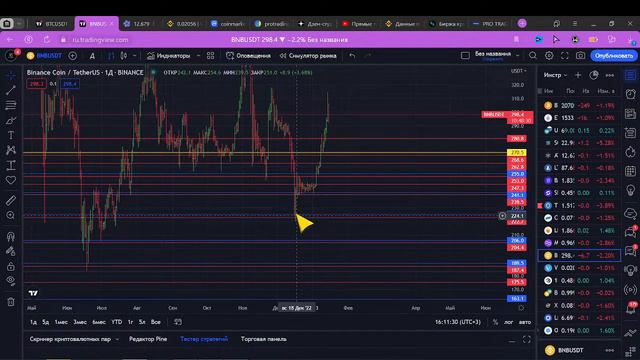Screen dimensions: 640x360
Task: Open the alerts alarm-clock sidebar icon
Action: click(x=631, y=94)
